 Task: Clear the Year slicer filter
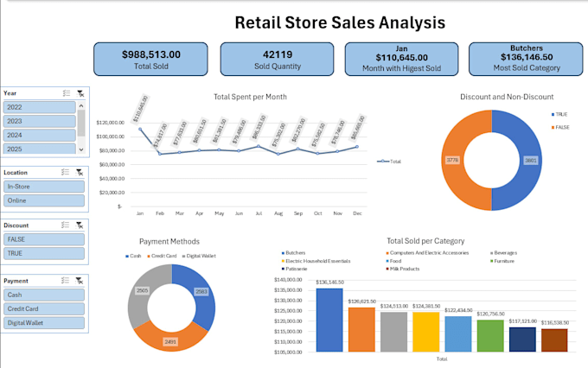80,93
